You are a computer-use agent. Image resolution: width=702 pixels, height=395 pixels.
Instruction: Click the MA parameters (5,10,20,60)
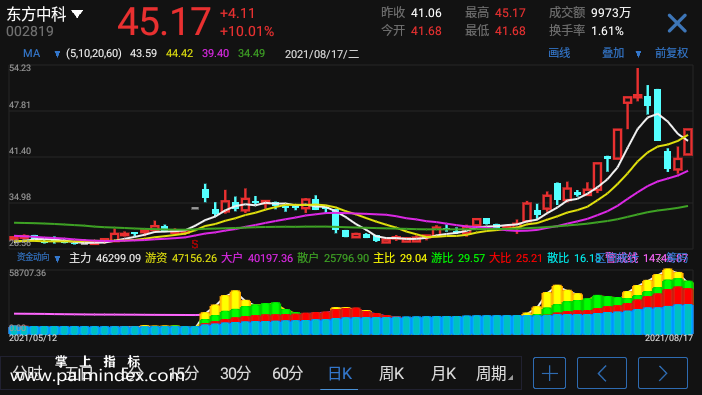(94, 54)
